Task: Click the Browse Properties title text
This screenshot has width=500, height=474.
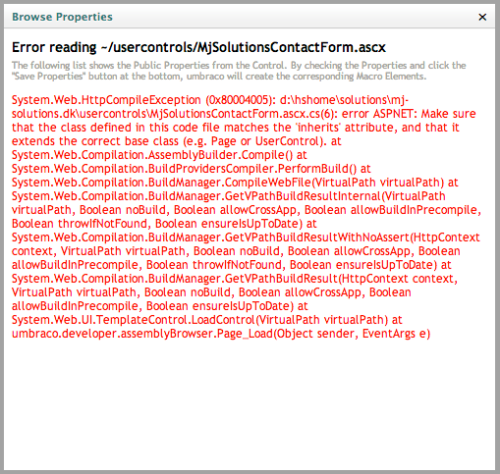Action: pos(62,17)
